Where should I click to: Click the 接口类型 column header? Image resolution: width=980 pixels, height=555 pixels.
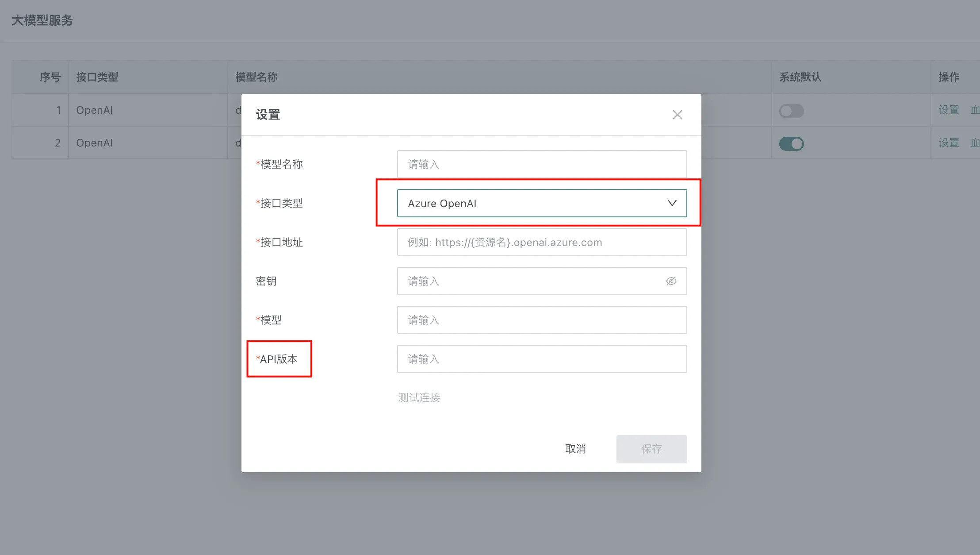(97, 77)
